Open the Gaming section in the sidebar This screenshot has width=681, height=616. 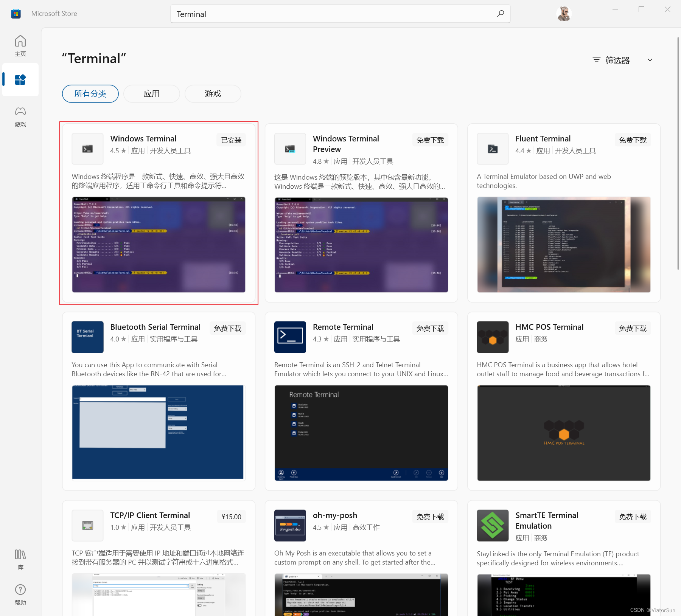coord(20,116)
